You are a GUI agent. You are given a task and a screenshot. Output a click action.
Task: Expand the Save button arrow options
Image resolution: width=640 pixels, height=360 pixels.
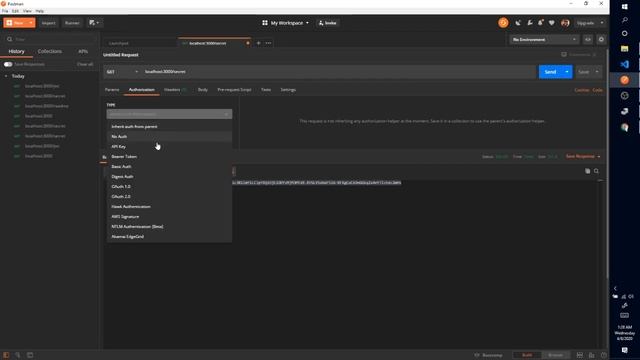coord(597,72)
